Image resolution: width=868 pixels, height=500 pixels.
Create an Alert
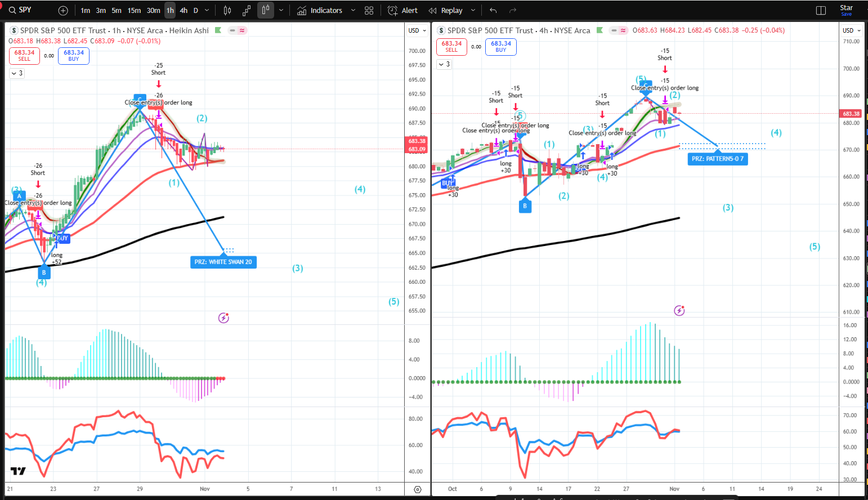[403, 11]
